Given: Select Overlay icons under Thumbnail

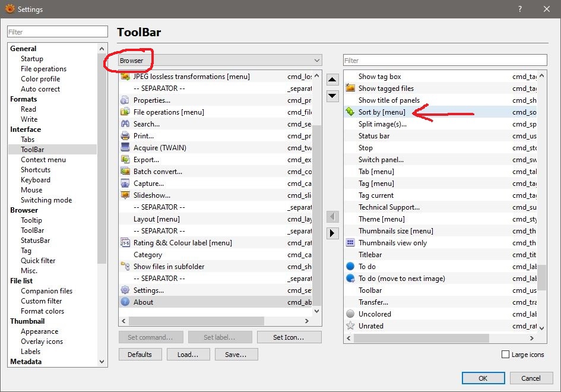Looking at the screenshot, I should coord(42,342).
